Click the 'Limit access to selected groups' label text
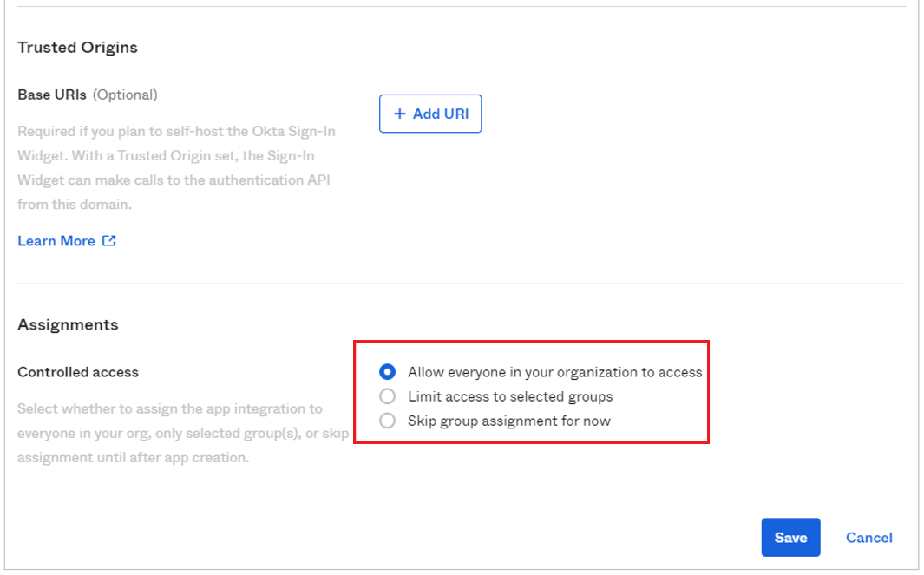 click(x=510, y=396)
